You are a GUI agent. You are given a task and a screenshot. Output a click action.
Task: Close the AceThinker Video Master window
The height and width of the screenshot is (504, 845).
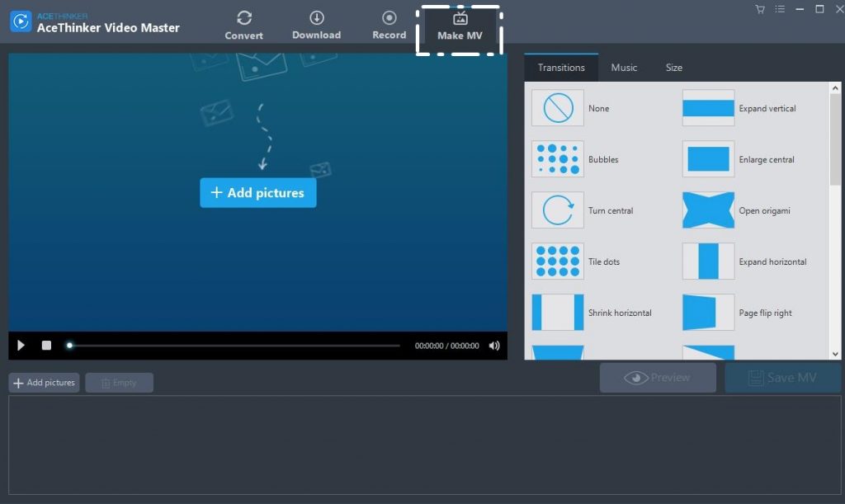839,9
